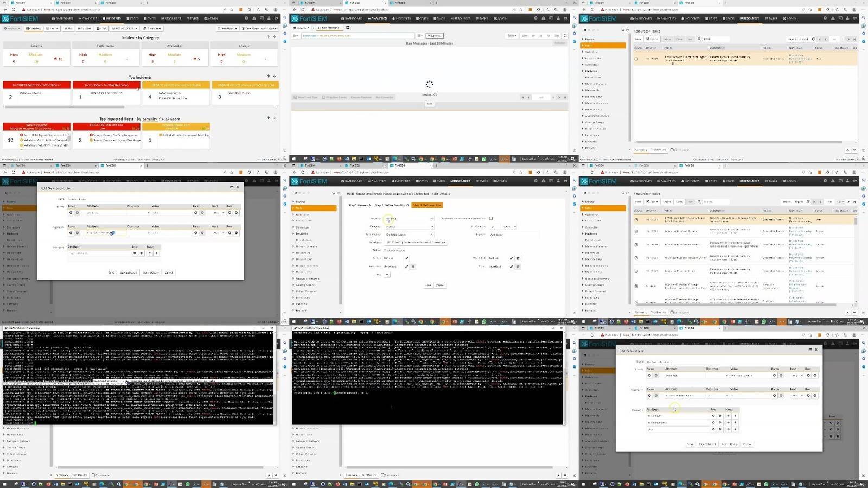Screen dimensions: 868x488
Task: Toggle bottom pane checkbox in top-right Rules window
Action: (672, 150)
